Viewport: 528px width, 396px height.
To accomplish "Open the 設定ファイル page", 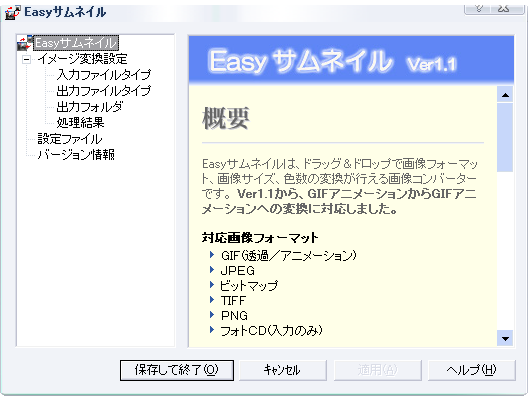I will tap(70, 139).
